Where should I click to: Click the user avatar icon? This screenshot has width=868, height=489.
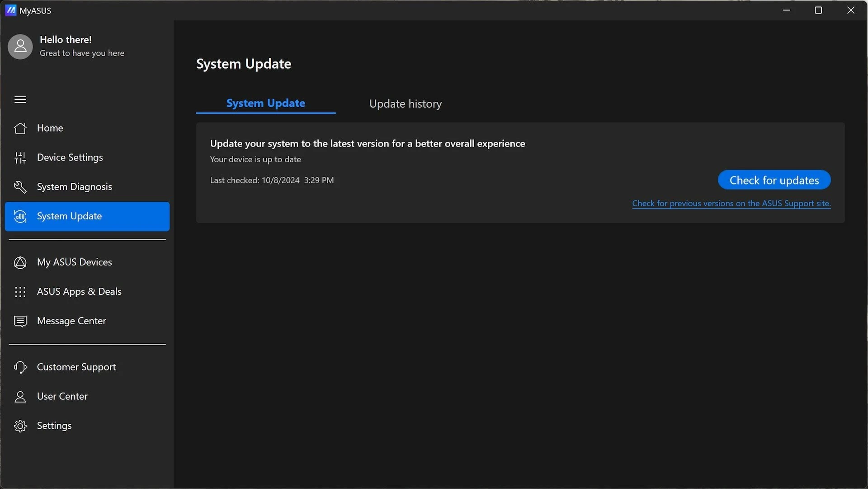click(x=20, y=46)
